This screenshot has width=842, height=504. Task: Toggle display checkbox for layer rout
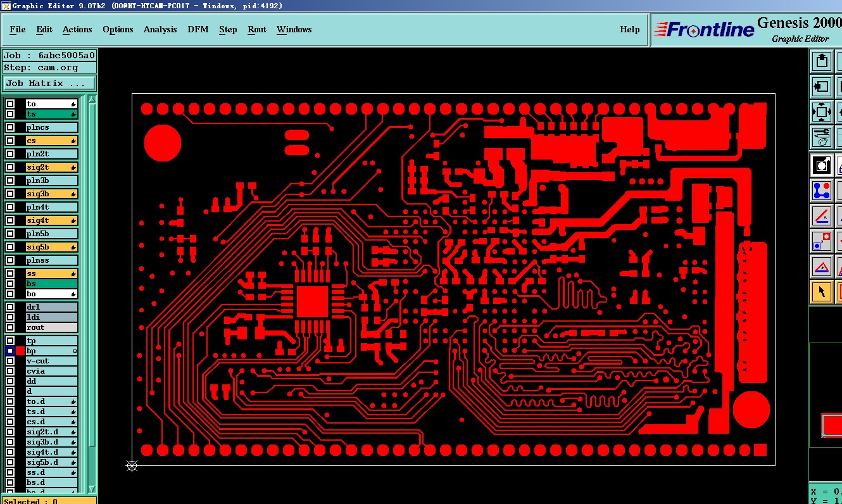(10, 327)
